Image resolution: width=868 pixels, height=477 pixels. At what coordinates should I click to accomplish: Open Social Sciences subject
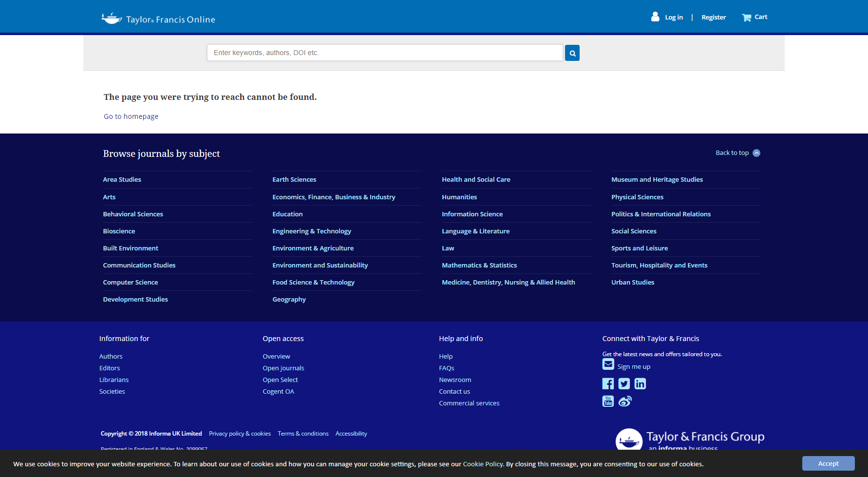point(634,231)
